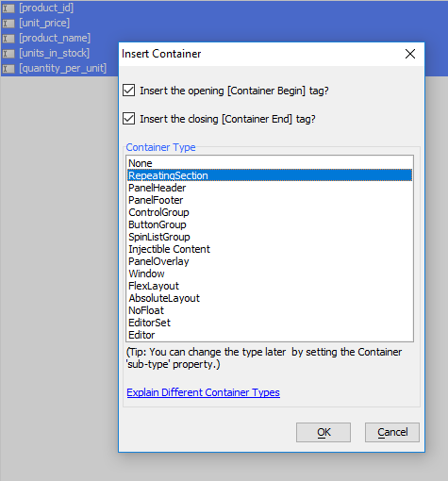Dismiss dialog with Cancel button
Viewport: 448px width, 481px height.
(392, 432)
